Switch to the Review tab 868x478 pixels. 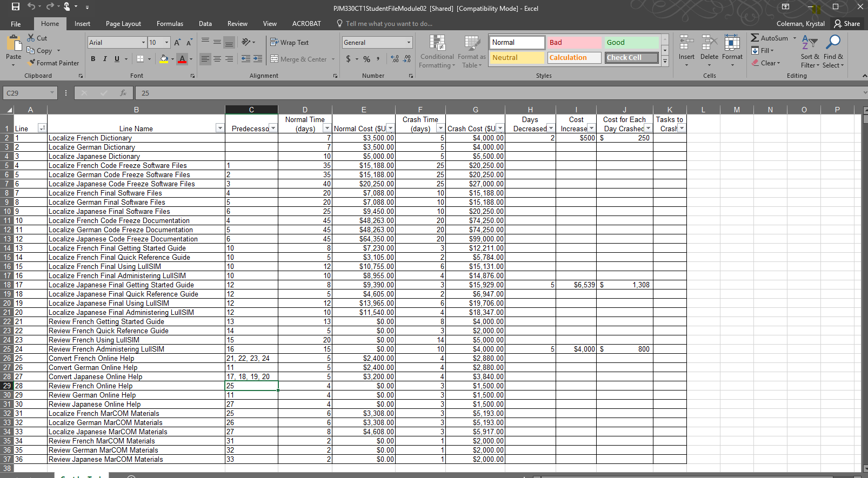(x=237, y=24)
